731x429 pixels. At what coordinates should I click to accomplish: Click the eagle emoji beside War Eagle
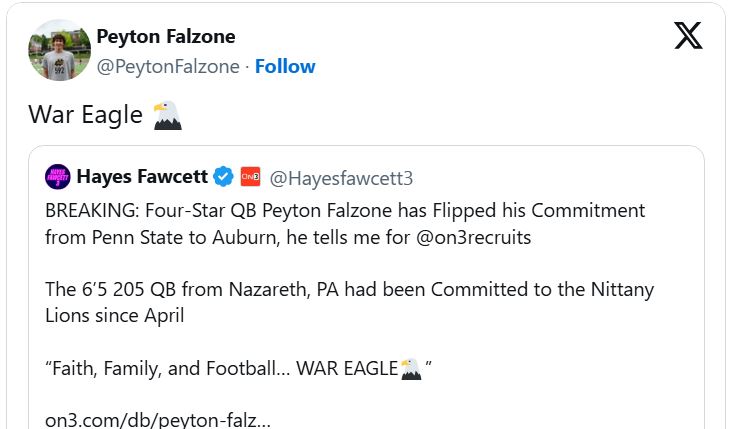(167, 115)
